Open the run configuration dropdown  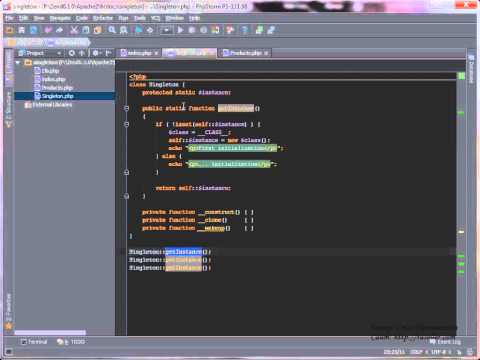point(166,30)
